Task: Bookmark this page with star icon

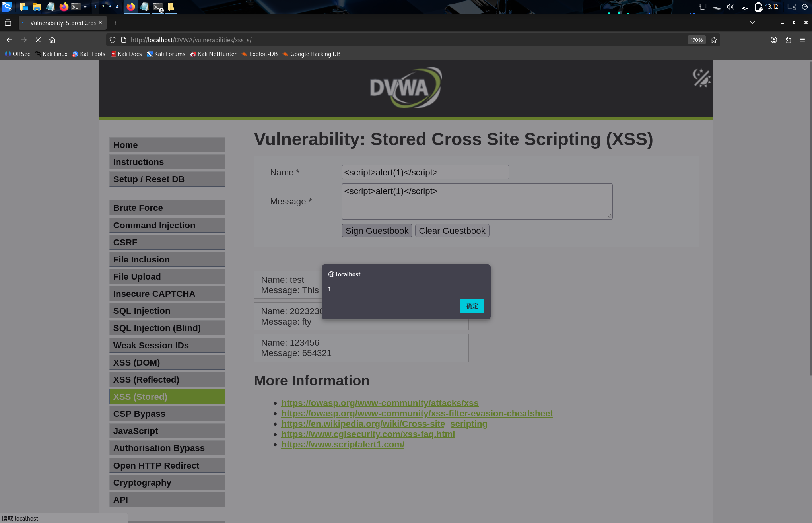Action: click(714, 40)
